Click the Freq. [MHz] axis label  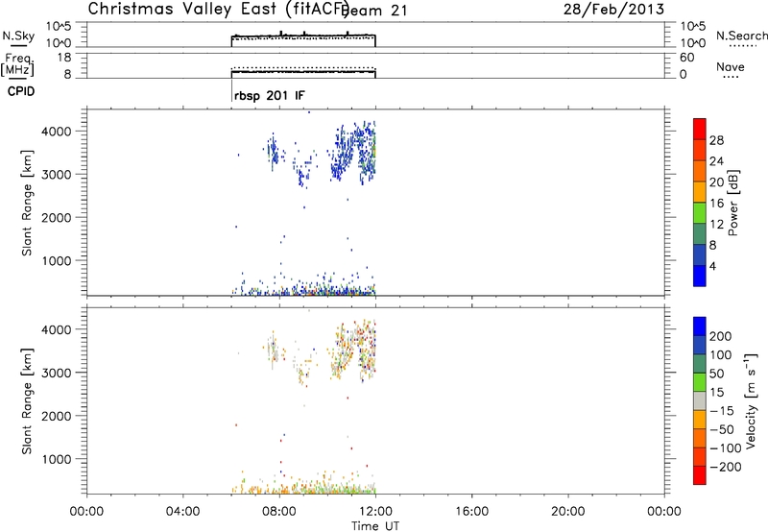[x=17, y=64]
